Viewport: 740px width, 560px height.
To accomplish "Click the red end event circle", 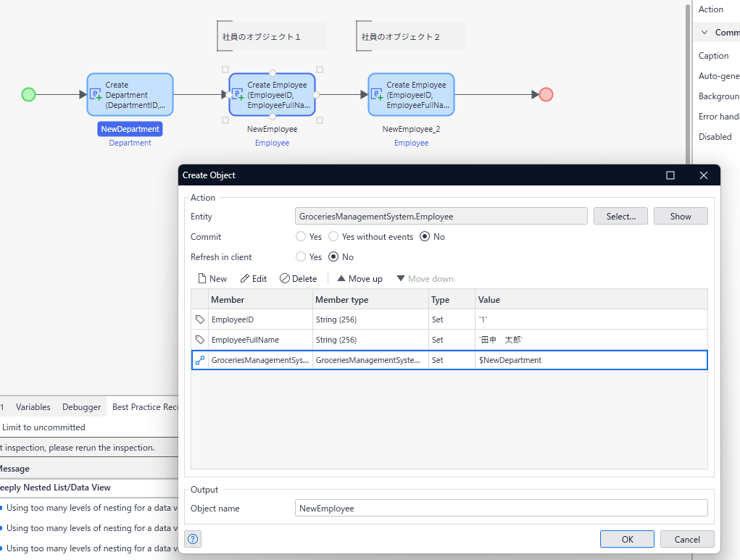I will (546, 94).
